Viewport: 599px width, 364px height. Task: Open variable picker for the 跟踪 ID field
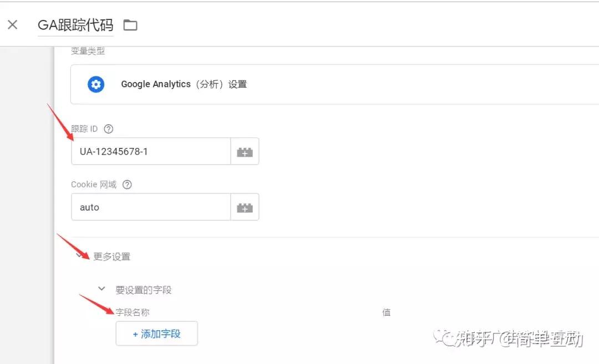tap(245, 151)
